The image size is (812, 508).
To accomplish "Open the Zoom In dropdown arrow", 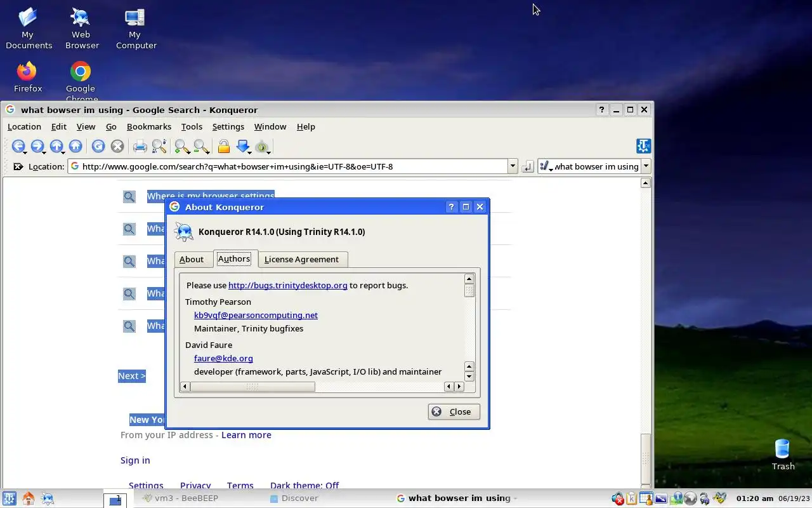I will click(188, 152).
